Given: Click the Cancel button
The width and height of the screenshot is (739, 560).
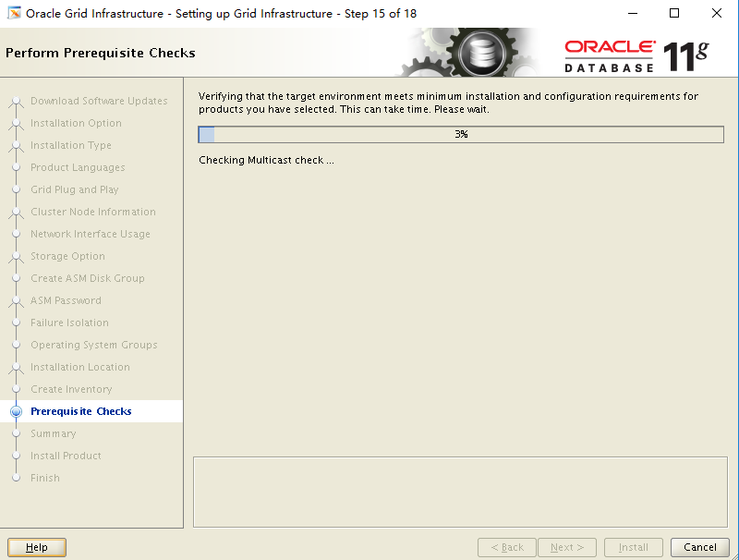Looking at the screenshot, I should pyautogui.click(x=700, y=547).
